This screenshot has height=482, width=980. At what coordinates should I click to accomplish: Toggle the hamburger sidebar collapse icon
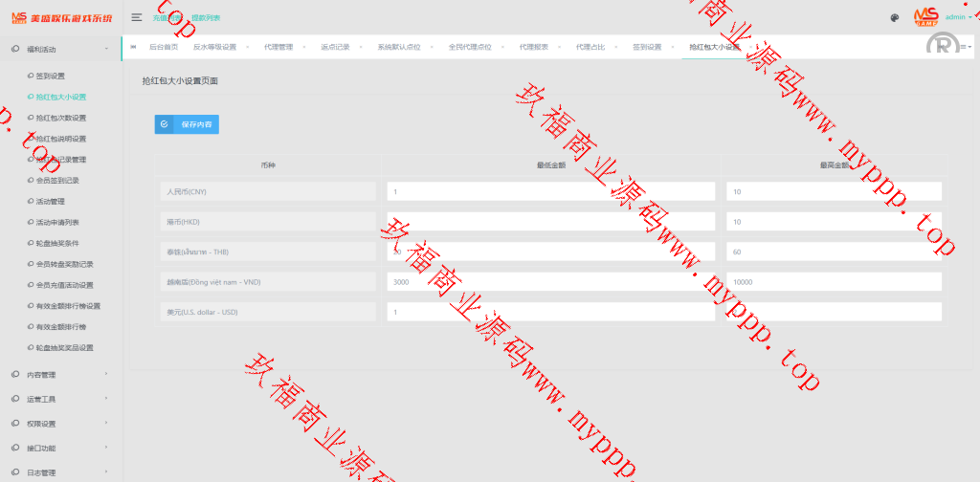(x=137, y=17)
